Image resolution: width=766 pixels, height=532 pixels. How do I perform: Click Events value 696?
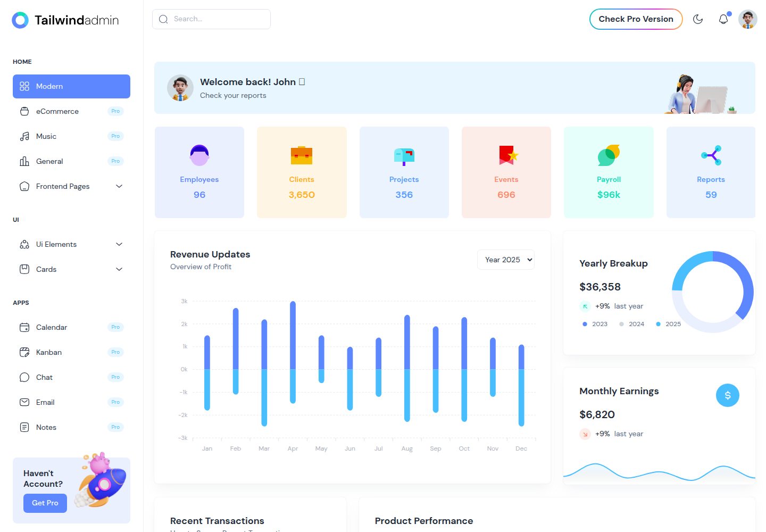pyautogui.click(x=506, y=195)
